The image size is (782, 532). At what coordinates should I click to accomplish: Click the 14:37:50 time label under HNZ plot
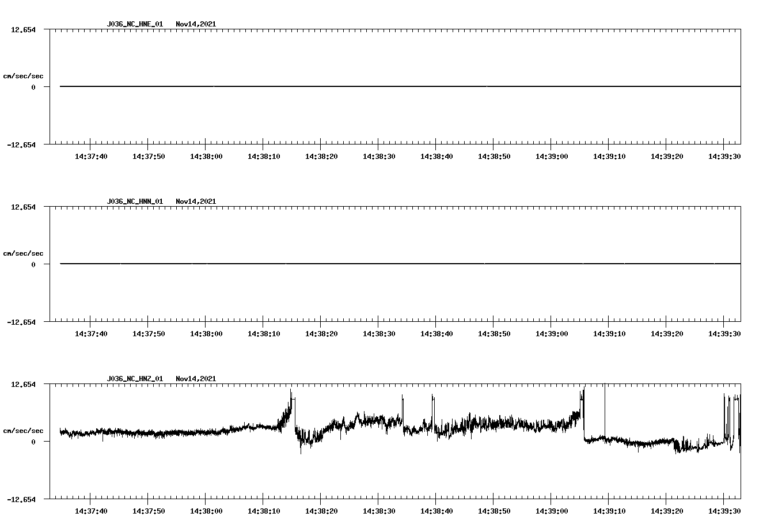pos(149,511)
